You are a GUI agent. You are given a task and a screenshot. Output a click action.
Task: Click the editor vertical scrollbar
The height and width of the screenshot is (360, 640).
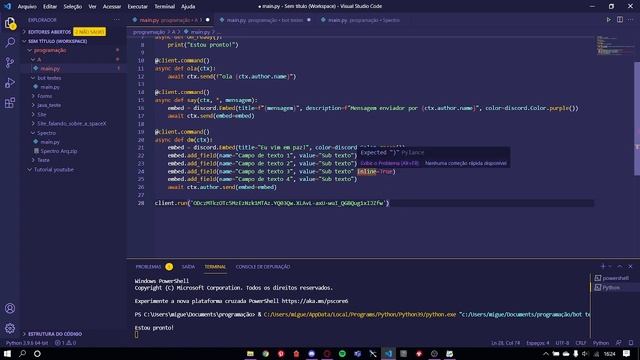(637, 118)
